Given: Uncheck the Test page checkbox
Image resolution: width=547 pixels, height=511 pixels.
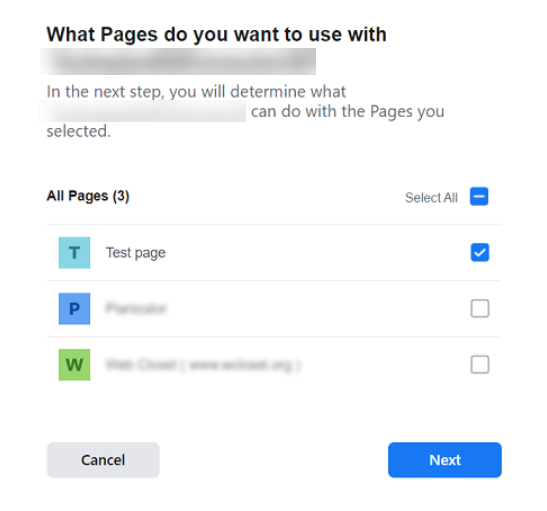Looking at the screenshot, I should point(480,253).
